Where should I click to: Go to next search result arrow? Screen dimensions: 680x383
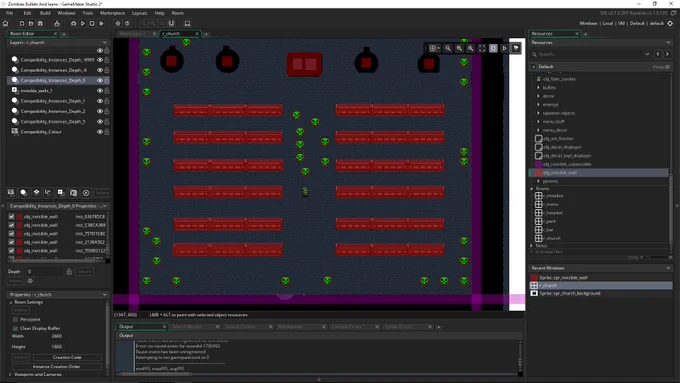(x=667, y=54)
